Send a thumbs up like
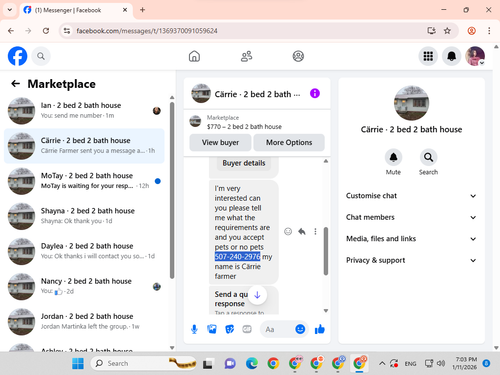 click(x=320, y=329)
